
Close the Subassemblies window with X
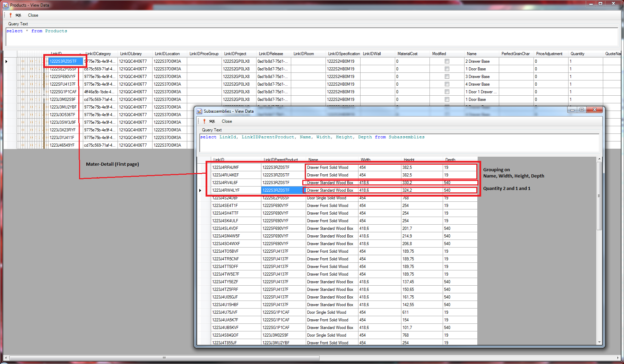595,110
